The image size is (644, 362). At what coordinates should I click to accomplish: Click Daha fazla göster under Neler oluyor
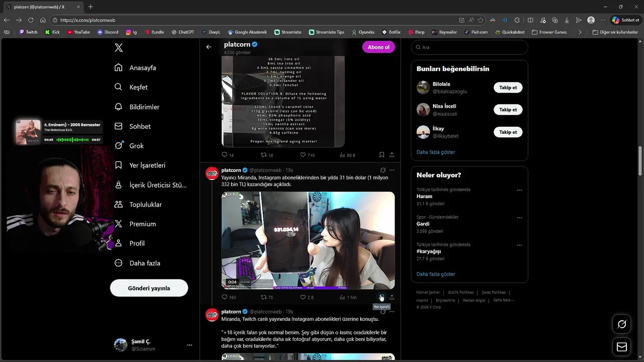coord(436,275)
